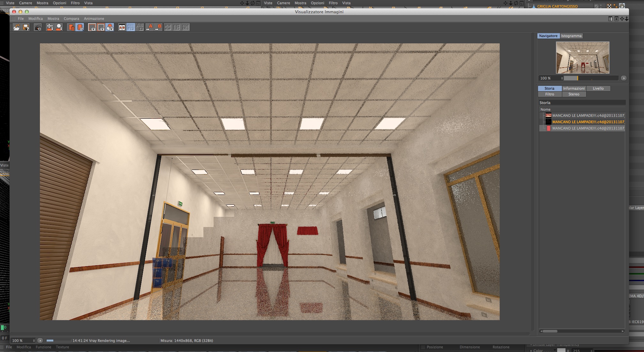Open the round arrow button beside bottom zoom

(40, 341)
